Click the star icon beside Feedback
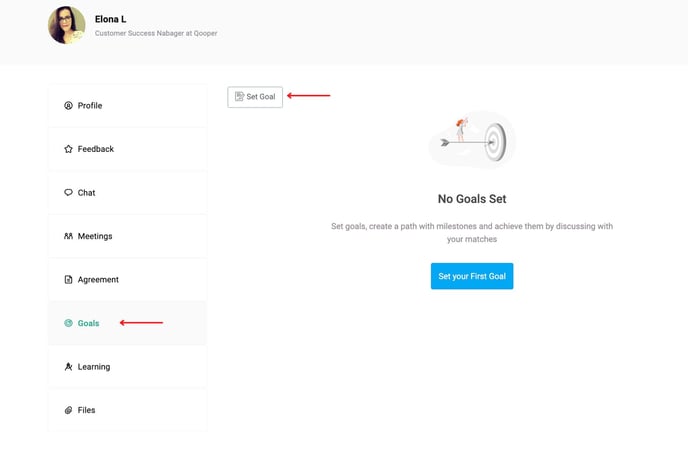 [68, 149]
